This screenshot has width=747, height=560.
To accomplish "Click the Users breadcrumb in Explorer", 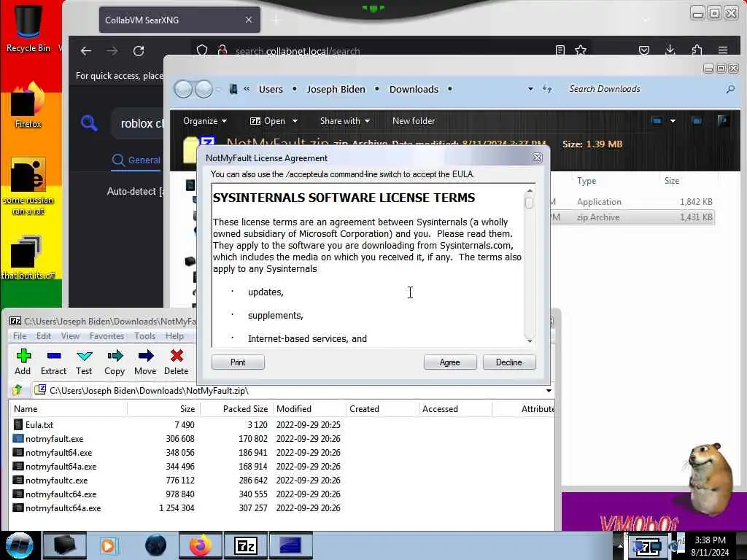I will (271, 89).
